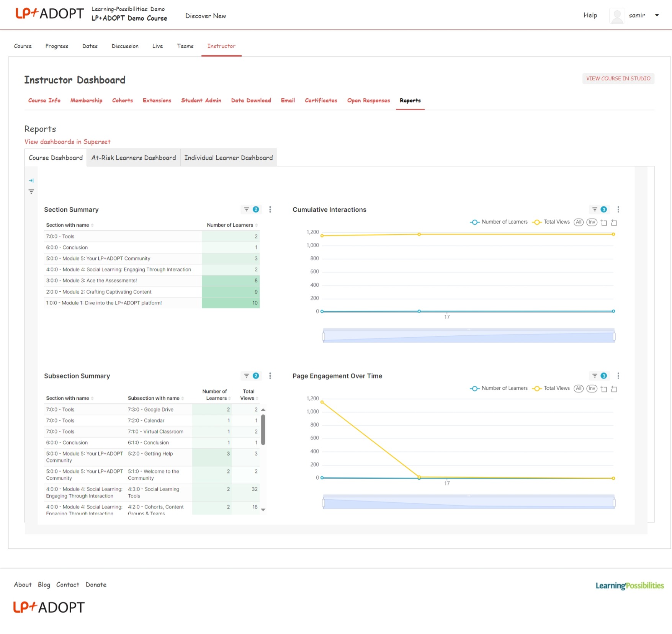The width and height of the screenshot is (672, 634).
Task: Open Cumulative Interactions applied filters badge
Action: point(599,209)
